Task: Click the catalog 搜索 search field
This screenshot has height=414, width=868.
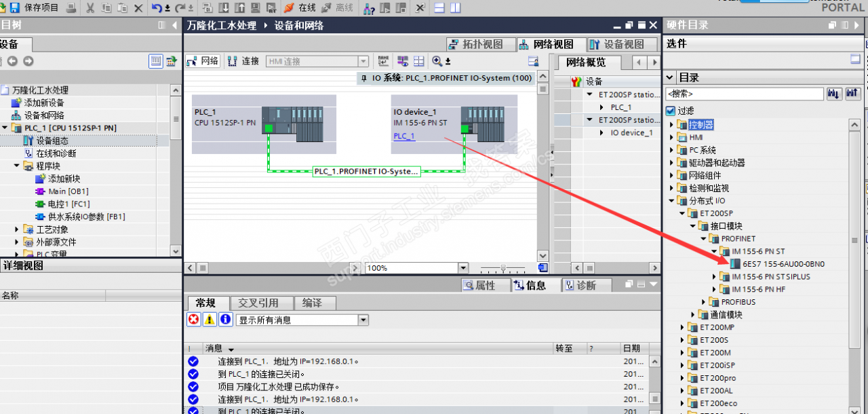Action: point(744,94)
